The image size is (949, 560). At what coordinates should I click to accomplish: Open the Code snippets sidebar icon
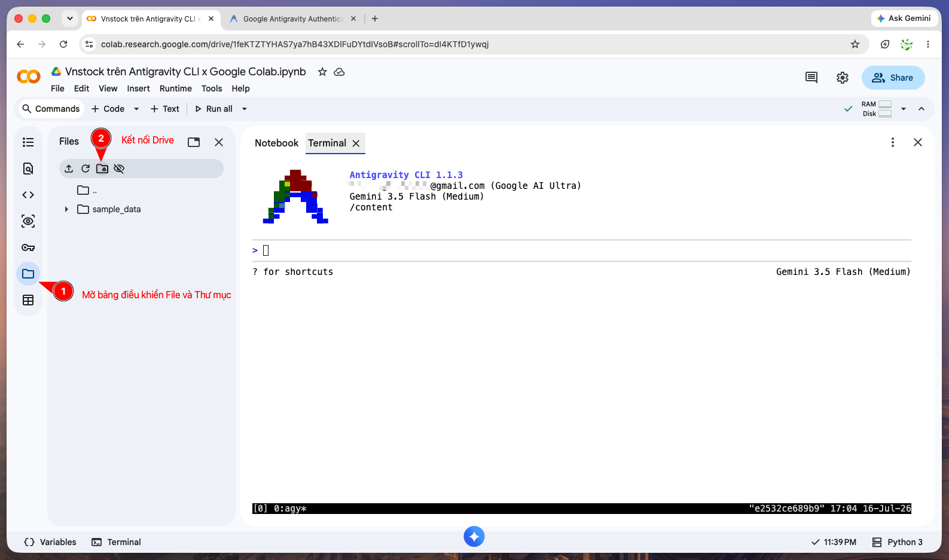click(28, 195)
